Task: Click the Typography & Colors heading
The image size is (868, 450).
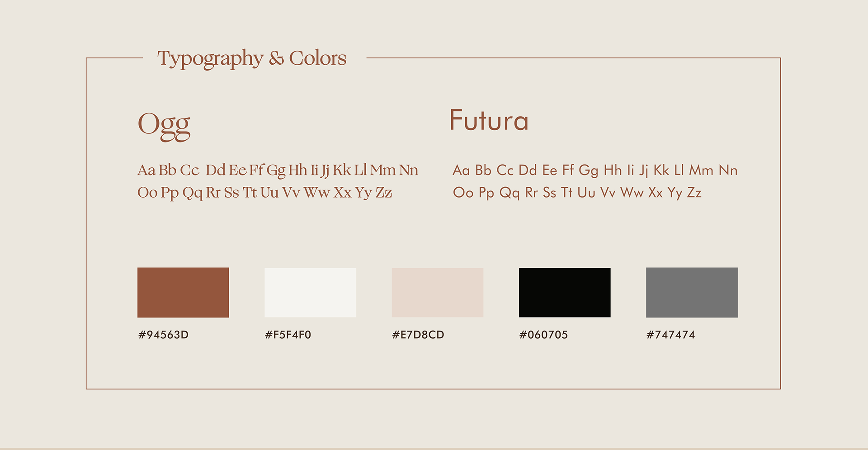Action: point(251,59)
